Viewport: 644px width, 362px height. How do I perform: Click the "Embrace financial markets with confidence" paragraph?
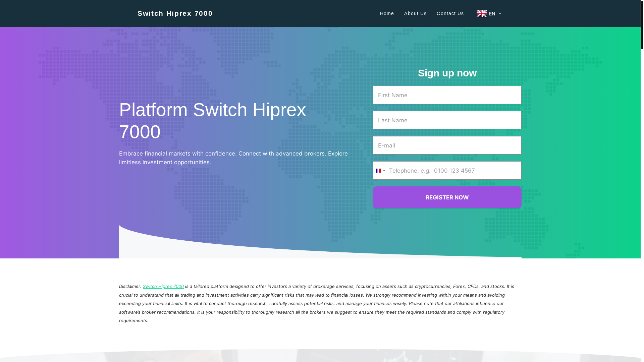(x=233, y=158)
